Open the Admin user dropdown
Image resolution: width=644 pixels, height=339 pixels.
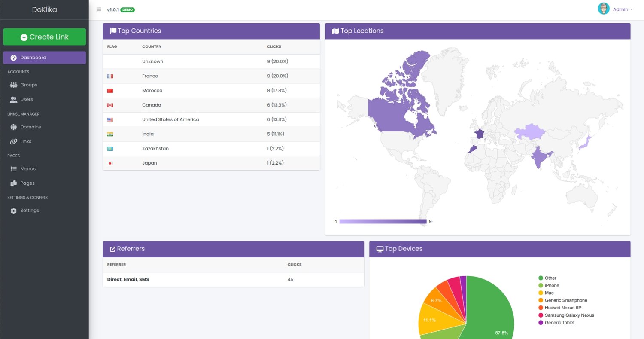(x=623, y=9)
